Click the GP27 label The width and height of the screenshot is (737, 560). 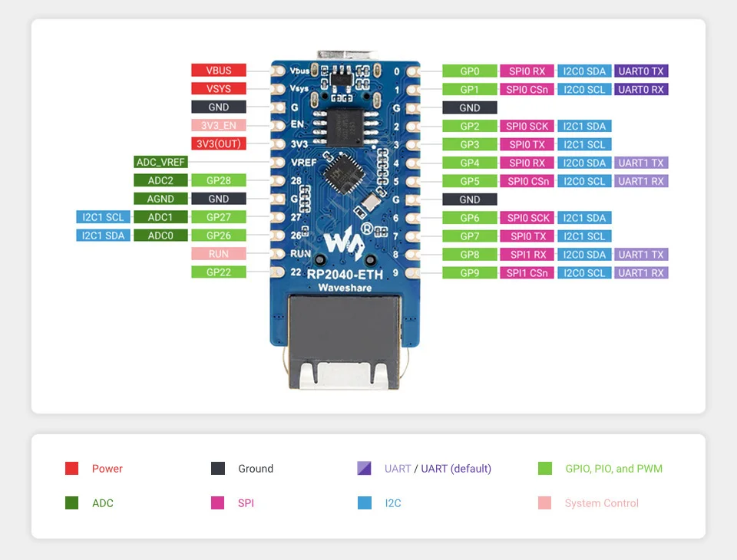click(x=219, y=217)
